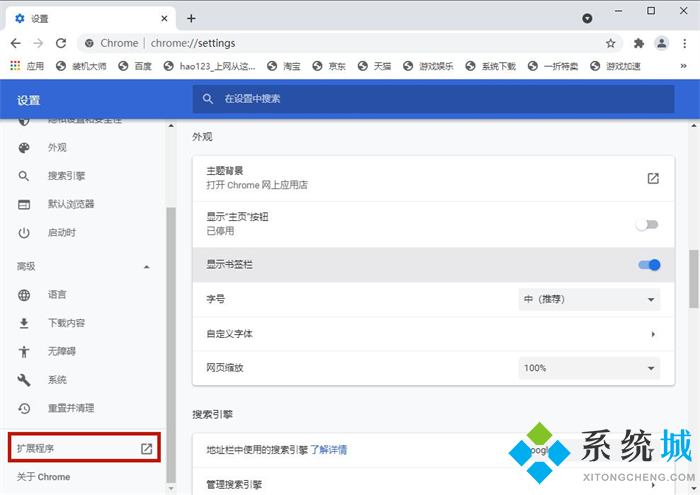
Task: Open Chrome three-dot menu
Action: pyautogui.click(x=684, y=43)
